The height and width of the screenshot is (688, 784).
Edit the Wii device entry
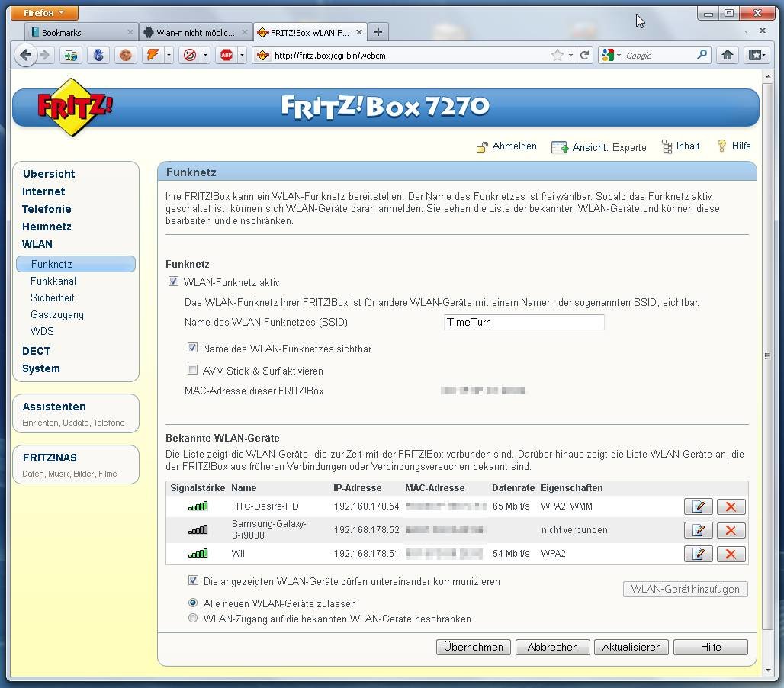coord(698,554)
